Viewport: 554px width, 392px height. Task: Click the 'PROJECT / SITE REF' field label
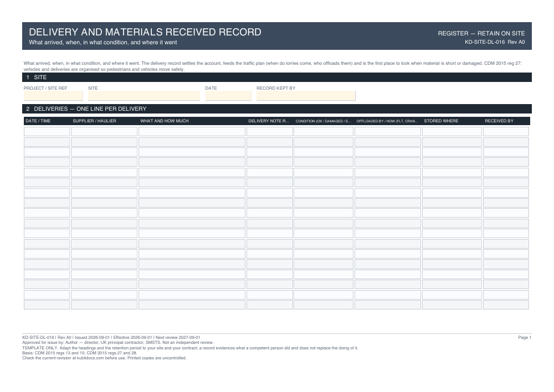pos(45,88)
